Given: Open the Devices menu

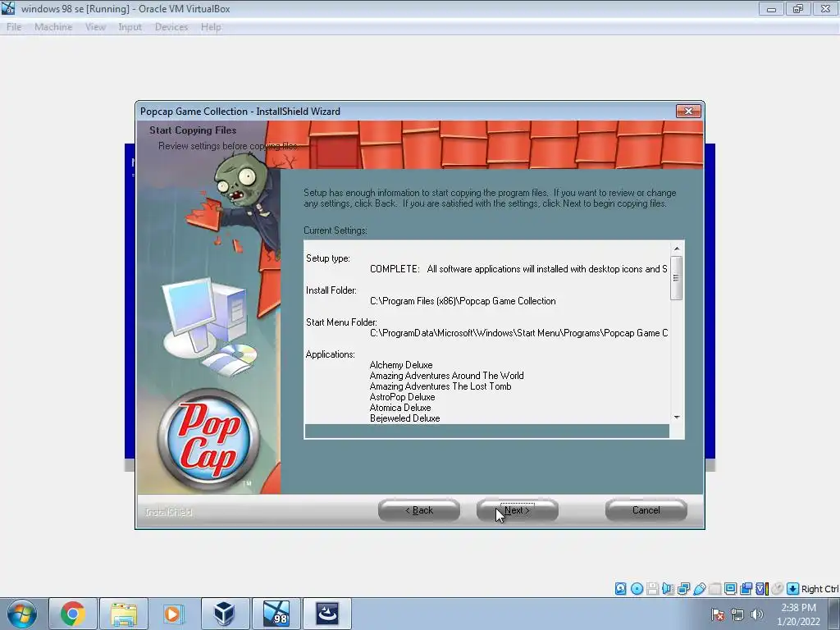Looking at the screenshot, I should pyautogui.click(x=171, y=27).
